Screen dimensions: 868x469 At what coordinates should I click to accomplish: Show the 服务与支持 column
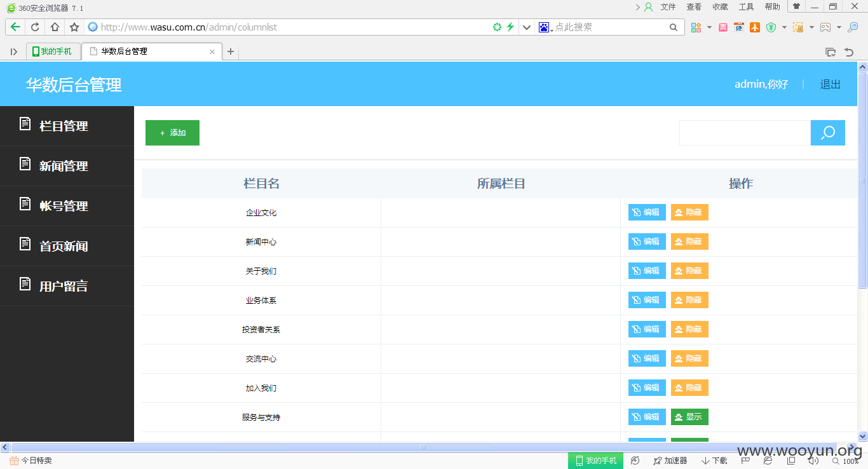[x=689, y=417]
